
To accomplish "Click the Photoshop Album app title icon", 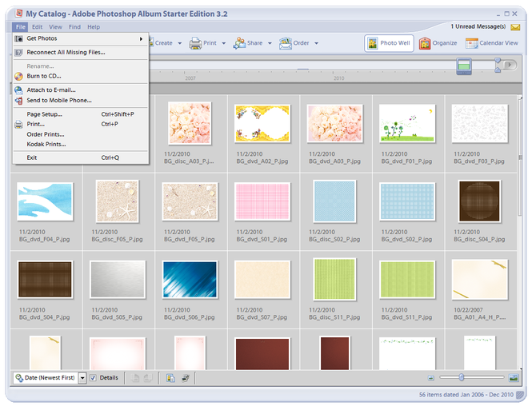I will click(19, 14).
